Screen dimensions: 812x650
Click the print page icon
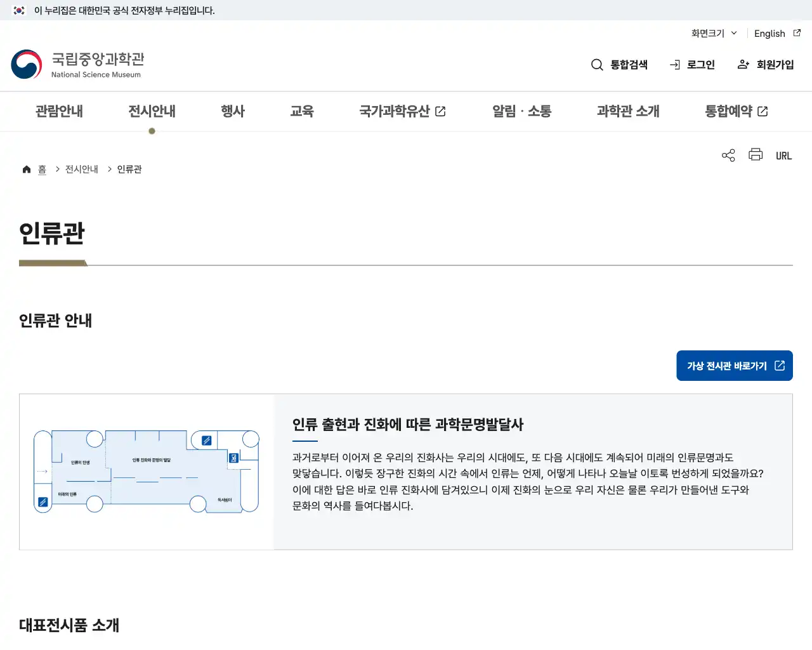(755, 154)
